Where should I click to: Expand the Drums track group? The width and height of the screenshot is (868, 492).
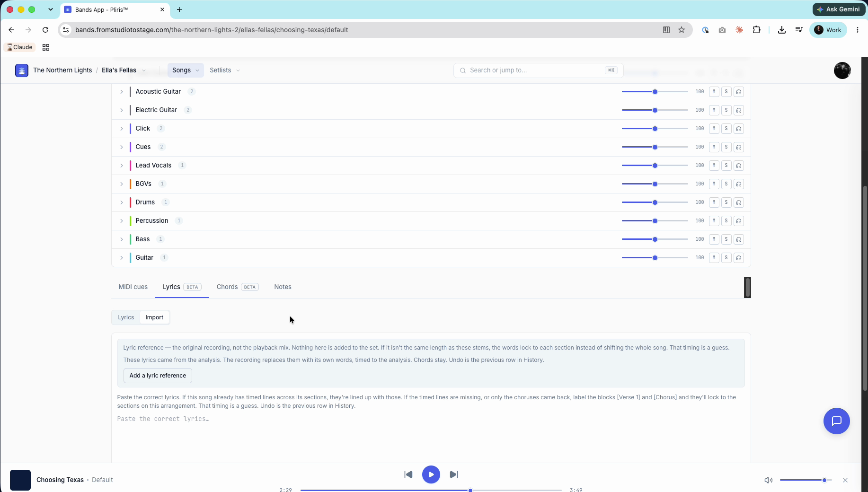click(x=121, y=202)
